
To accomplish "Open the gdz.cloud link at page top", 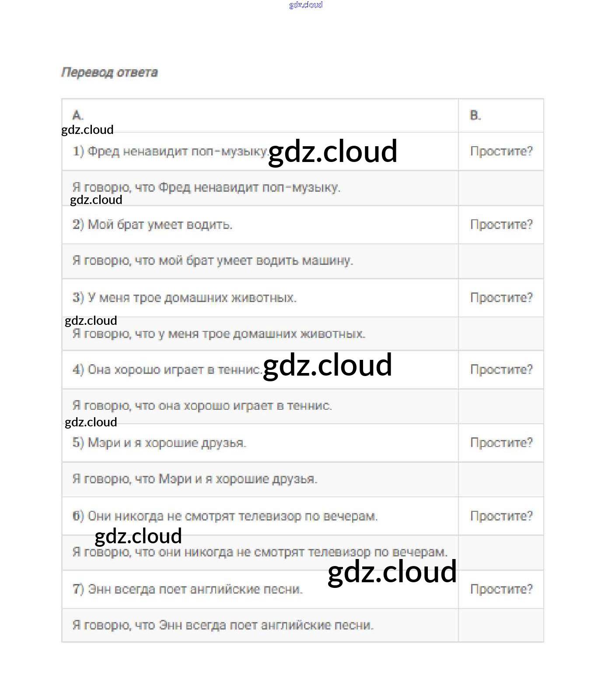I will click(x=306, y=5).
